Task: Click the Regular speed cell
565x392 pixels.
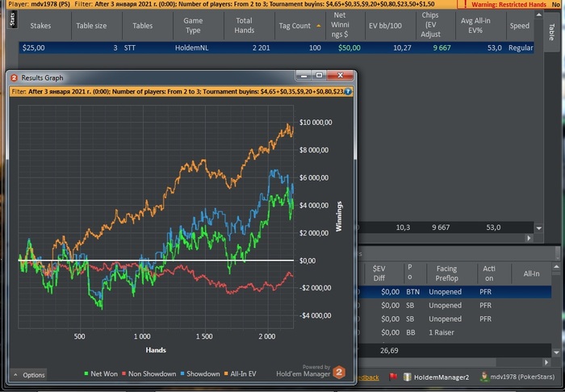Action: pyautogui.click(x=521, y=48)
